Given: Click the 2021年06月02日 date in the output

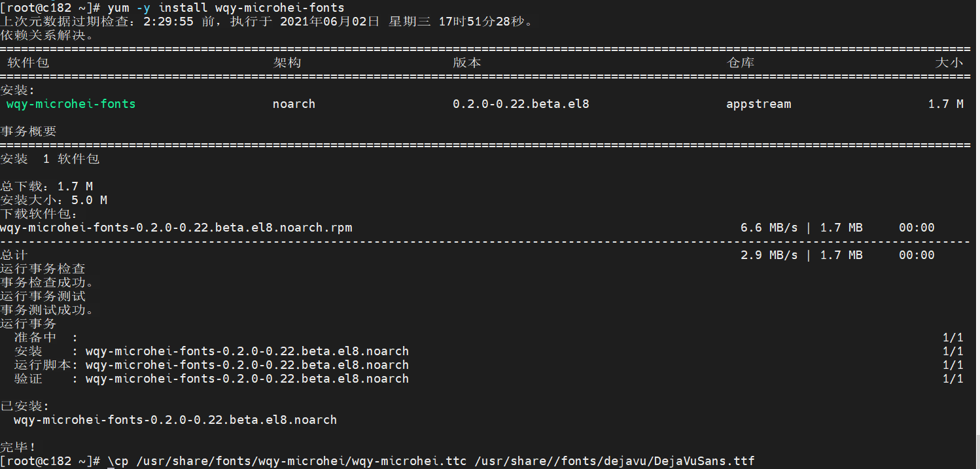Looking at the screenshot, I should pos(329,21).
